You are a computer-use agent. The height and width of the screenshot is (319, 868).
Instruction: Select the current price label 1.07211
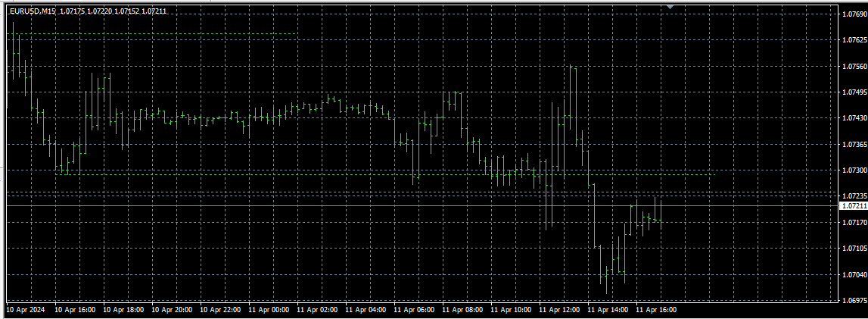[853, 206]
